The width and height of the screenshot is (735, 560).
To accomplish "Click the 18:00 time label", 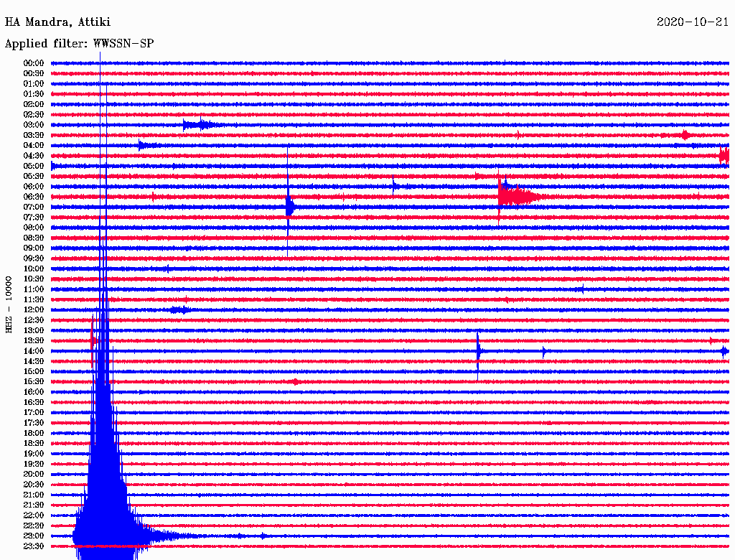I will coord(34,433).
